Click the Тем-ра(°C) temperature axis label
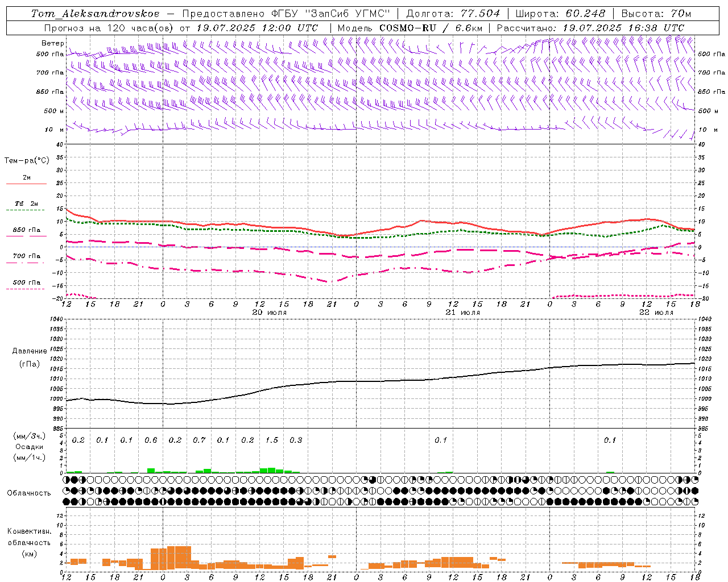Viewport: 728px width, 582px height. point(27,161)
